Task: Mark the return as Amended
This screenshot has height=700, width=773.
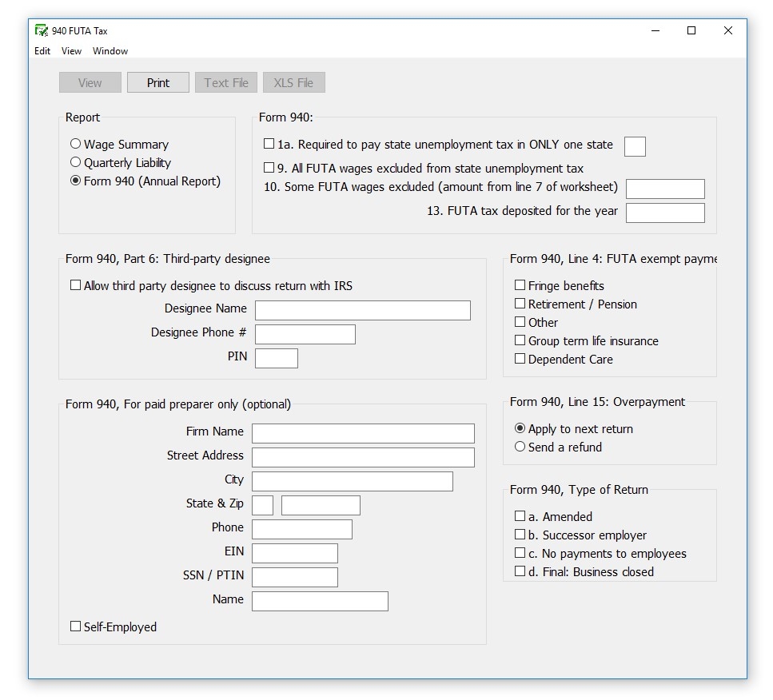Action: pos(519,516)
